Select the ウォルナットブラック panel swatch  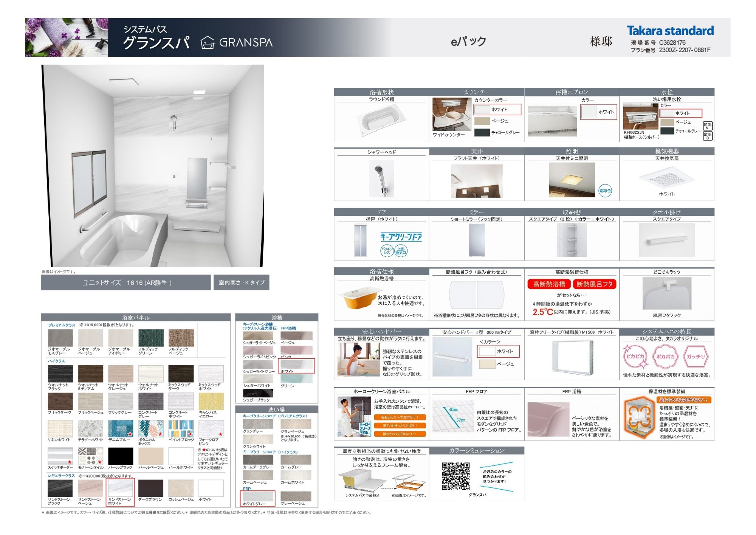[60, 374]
